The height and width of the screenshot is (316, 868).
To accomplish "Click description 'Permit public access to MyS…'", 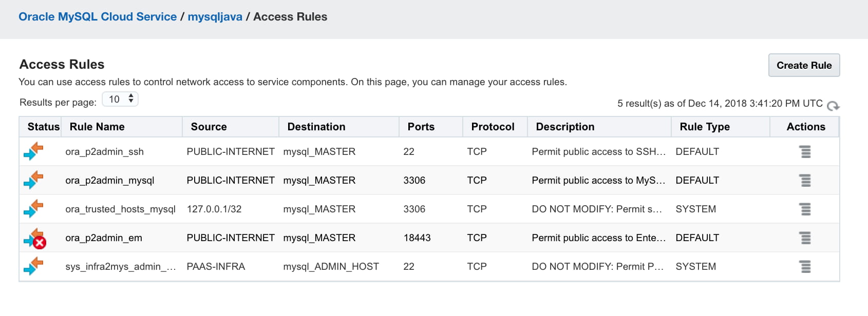I will 599,181.
